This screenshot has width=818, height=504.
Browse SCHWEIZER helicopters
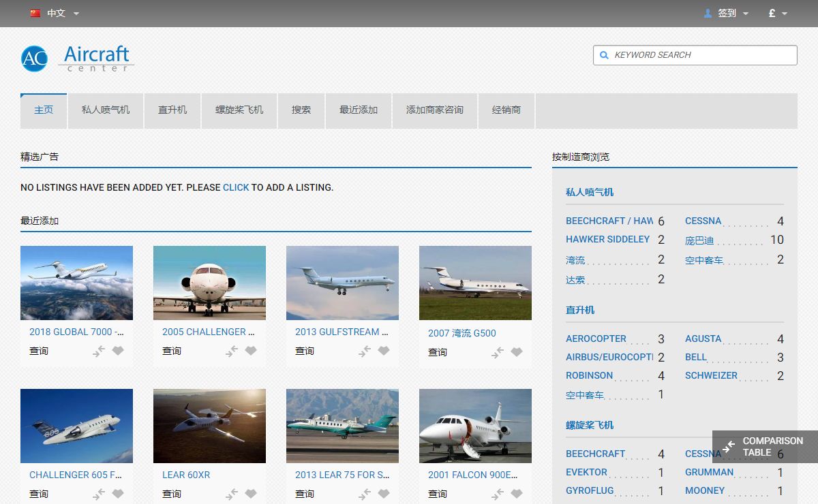711,376
